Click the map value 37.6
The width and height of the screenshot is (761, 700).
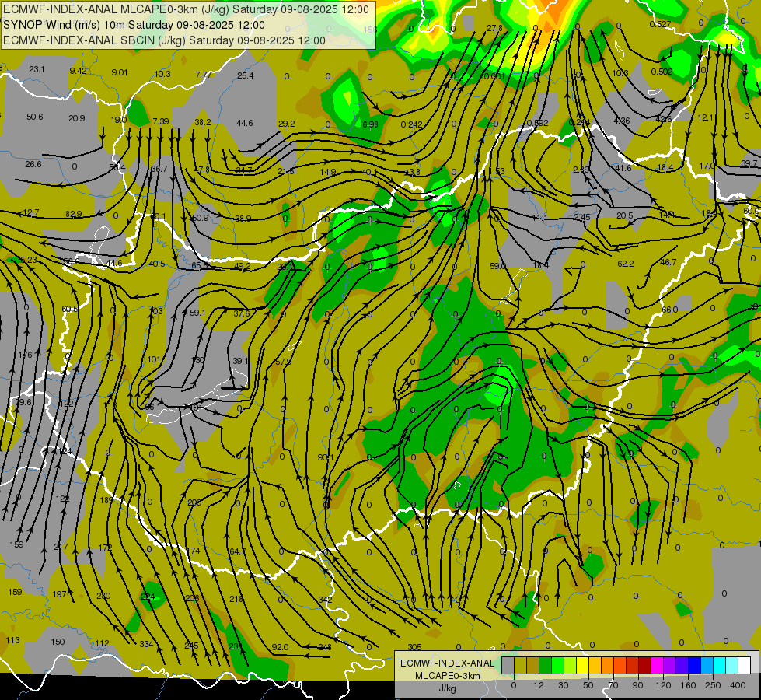pos(241,313)
